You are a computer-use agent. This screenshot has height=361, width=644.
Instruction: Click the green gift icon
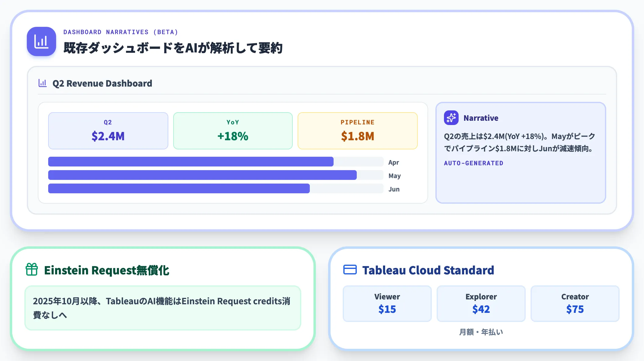coord(32,270)
